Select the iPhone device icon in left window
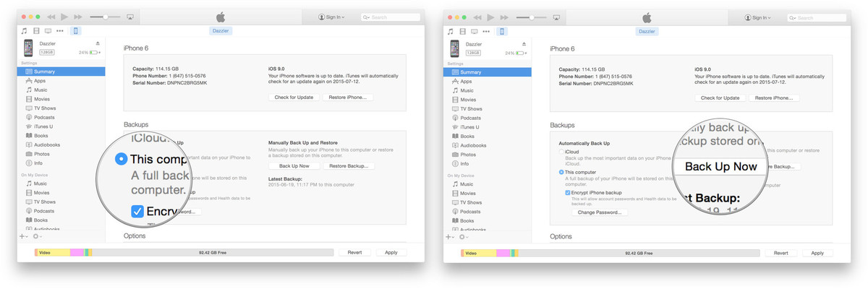The width and height of the screenshot is (868, 289). click(x=76, y=31)
